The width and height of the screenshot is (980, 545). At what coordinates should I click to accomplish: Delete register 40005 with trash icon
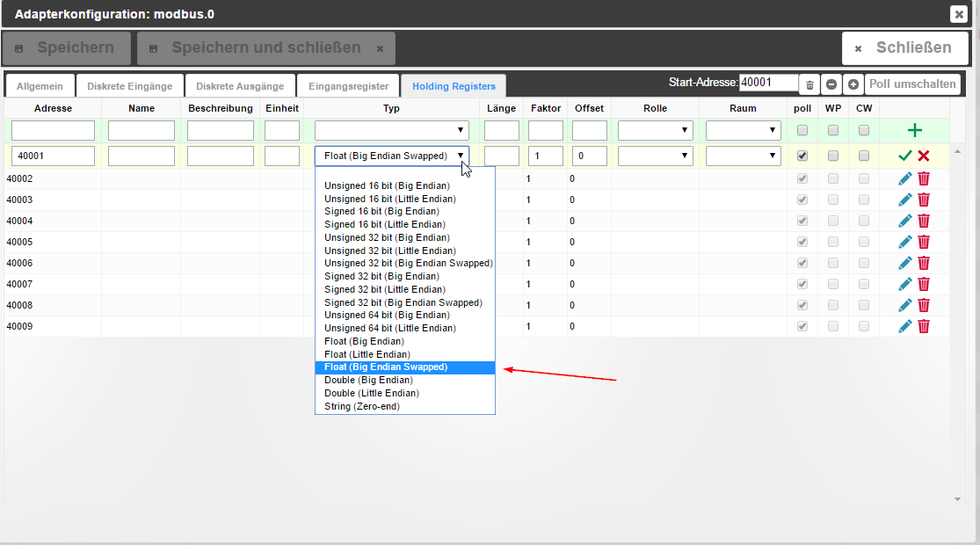(x=924, y=242)
